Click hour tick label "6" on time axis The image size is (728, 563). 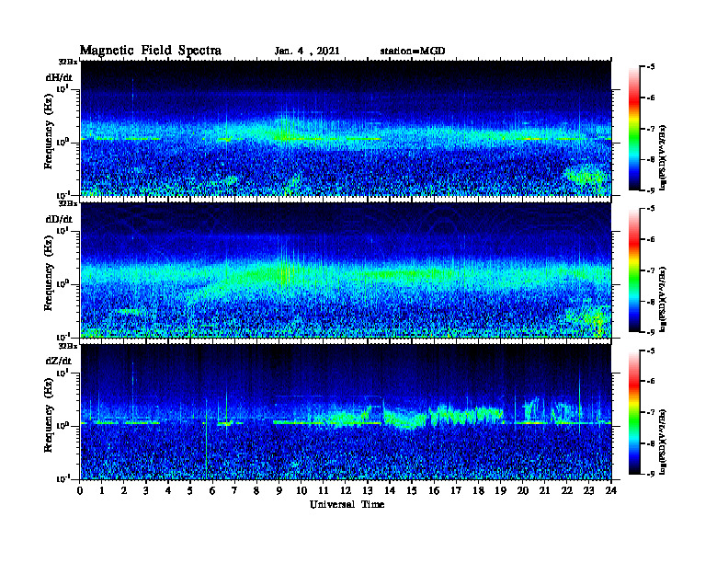click(212, 490)
